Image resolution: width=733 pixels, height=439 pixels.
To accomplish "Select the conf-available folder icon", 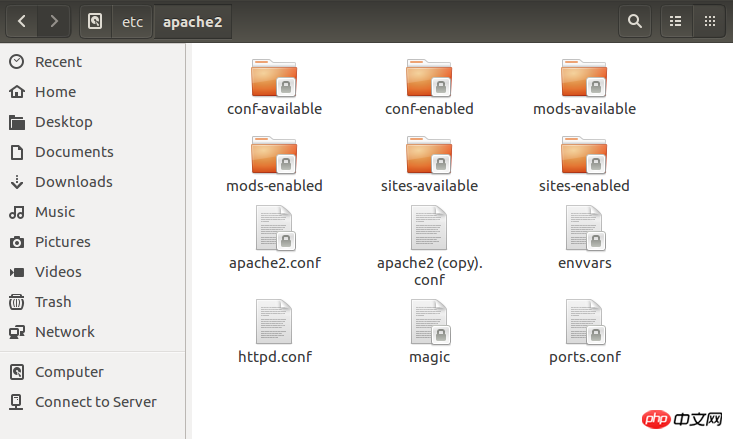I will [274, 78].
